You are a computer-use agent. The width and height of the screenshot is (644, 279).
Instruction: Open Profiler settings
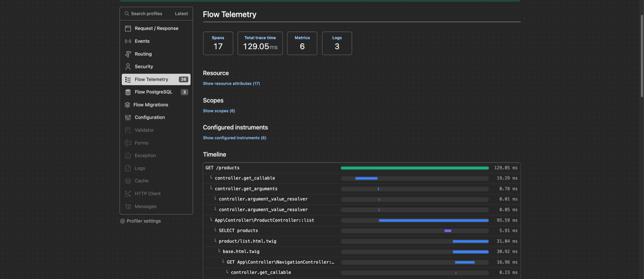140,221
